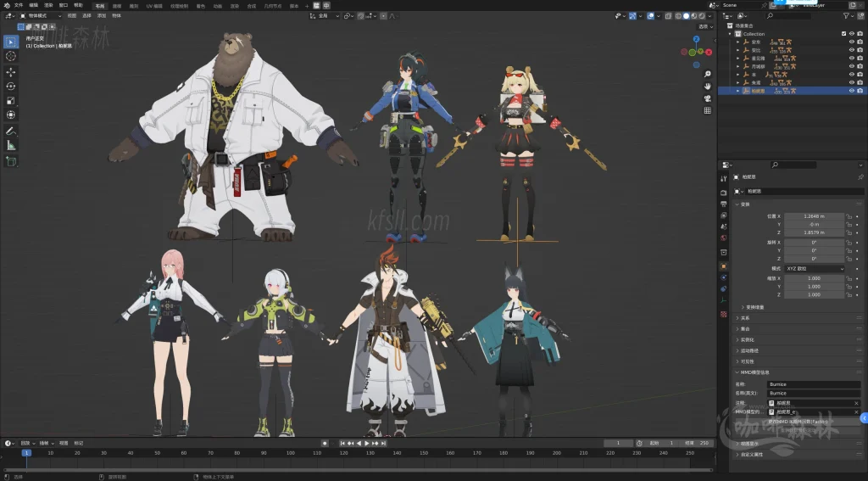Viewport: 868px width, 481px height.
Task: Open the 标记 Marker menu in timeline
Action: (x=79, y=444)
